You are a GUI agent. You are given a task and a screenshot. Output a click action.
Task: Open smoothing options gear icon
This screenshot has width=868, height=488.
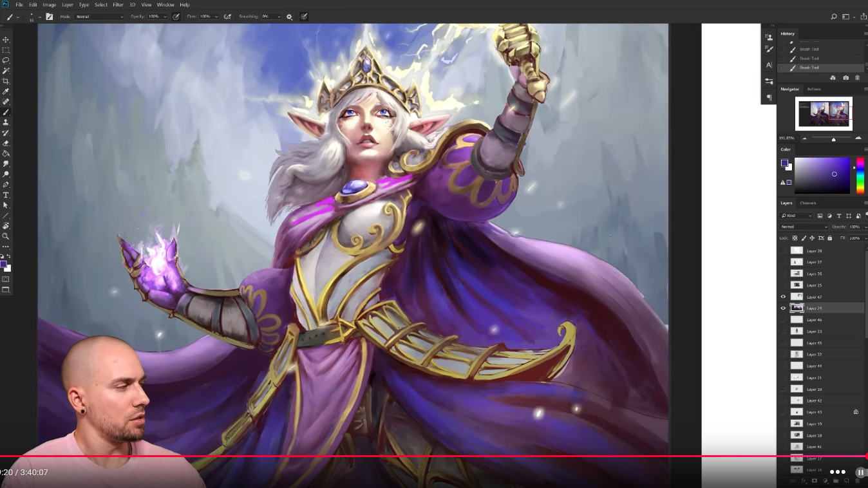[x=289, y=17]
